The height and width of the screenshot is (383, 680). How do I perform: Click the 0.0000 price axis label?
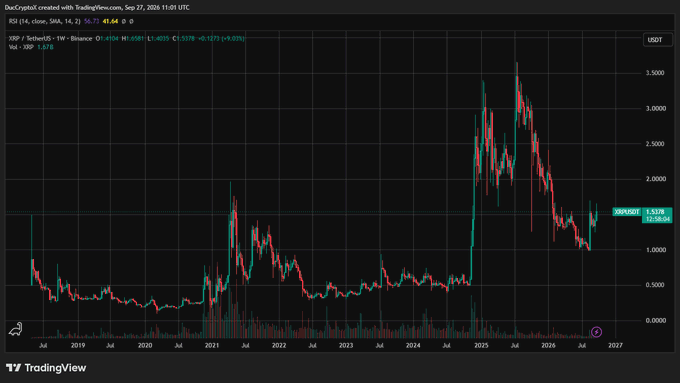655,321
